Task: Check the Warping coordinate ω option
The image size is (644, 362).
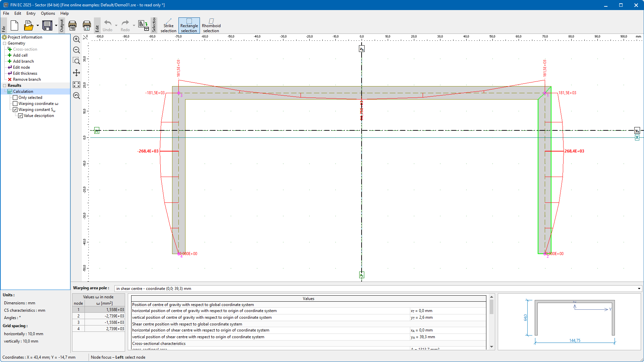Action: (x=15, y=104)
